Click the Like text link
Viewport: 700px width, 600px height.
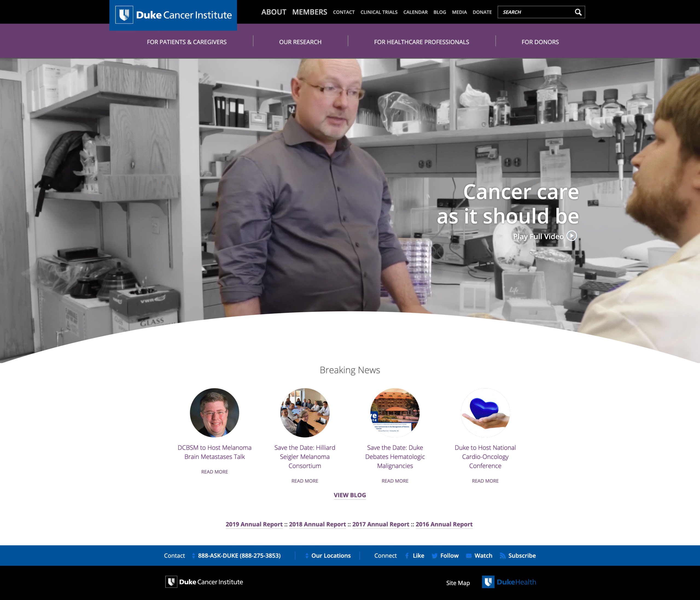click(418, 556)
